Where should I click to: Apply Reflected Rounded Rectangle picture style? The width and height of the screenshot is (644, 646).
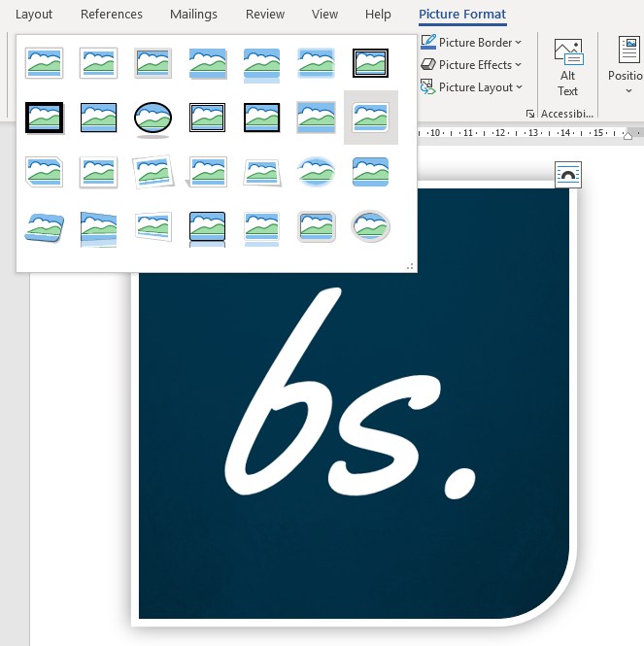[261, 65]
